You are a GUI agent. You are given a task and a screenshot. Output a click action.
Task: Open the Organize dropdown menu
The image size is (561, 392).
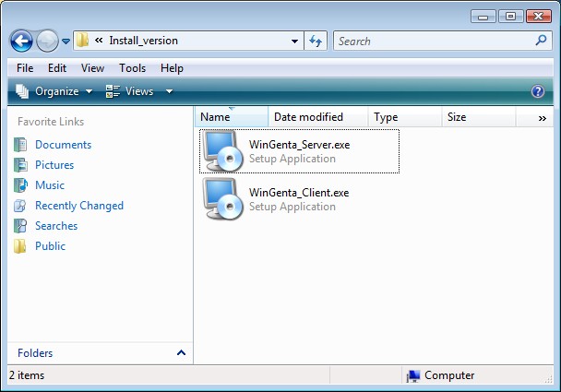coord(55,91)
